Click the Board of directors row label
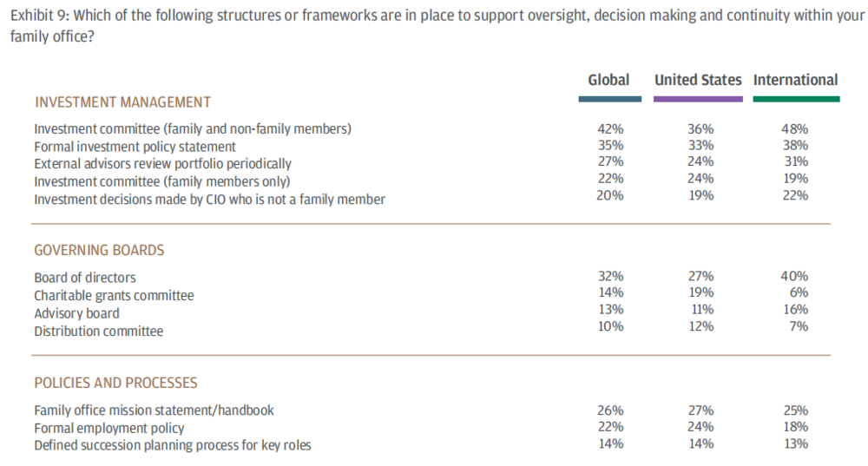Viewport: 868px width, 466px height. (85, 278)
